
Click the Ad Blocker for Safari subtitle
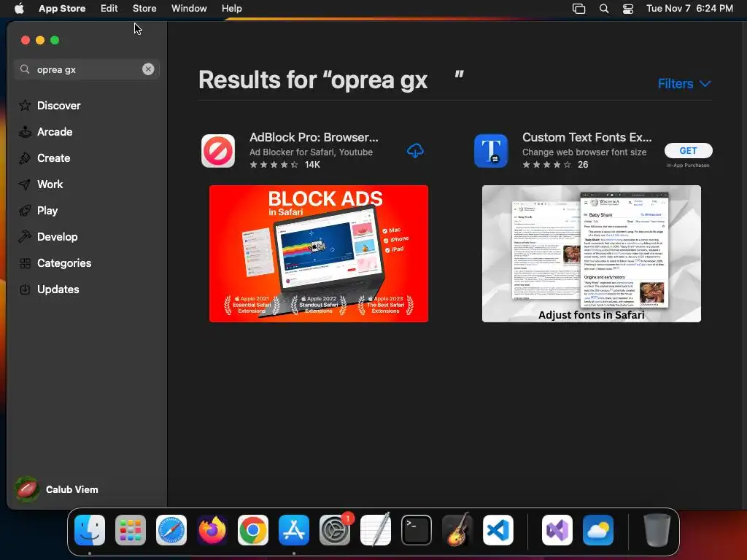tap(311, 152)
